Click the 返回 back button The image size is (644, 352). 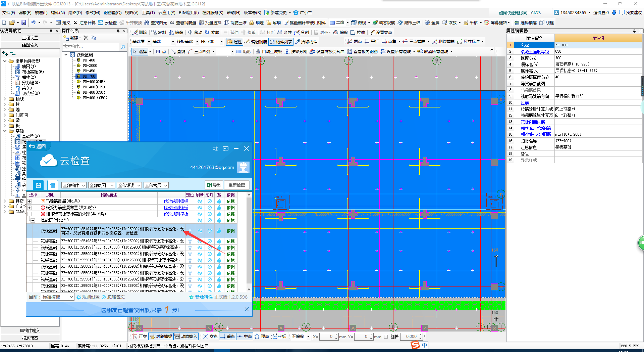point(37,146)
